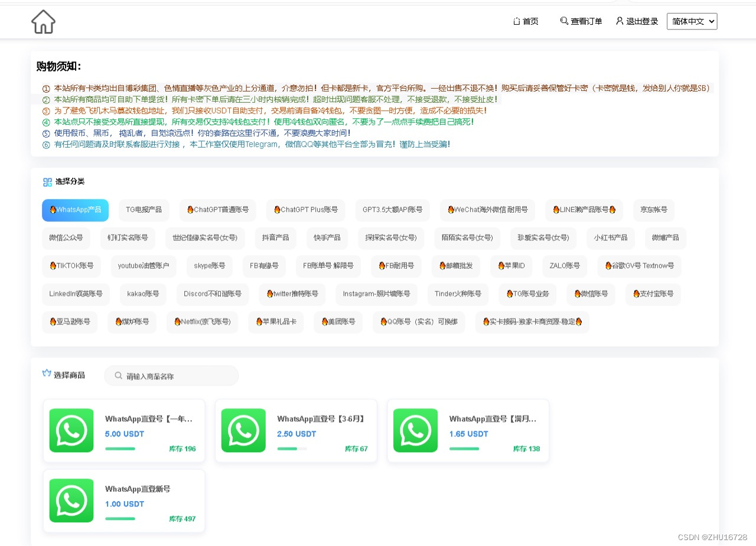Screen dimensions: 756x546
Task: Choose the 抖音产品 category
Action: coord(276,238)
